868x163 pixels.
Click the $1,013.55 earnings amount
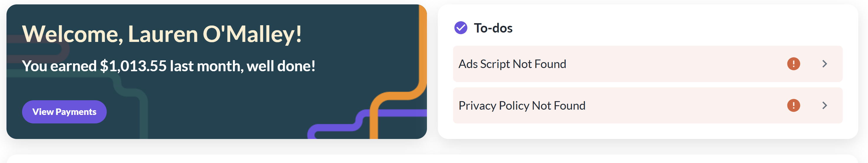tap(133, 66)
